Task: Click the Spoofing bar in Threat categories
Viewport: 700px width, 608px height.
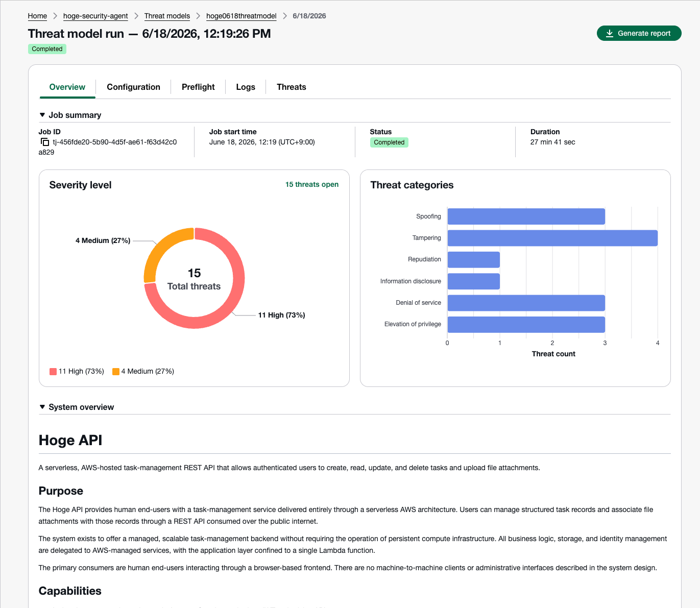Action: tap(526, 216)
